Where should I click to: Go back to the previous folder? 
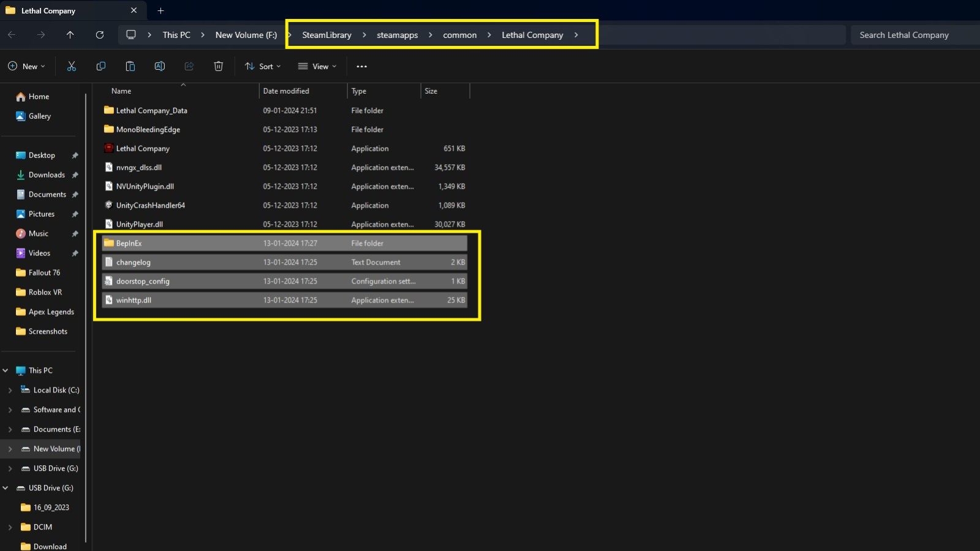pos(11,34)
